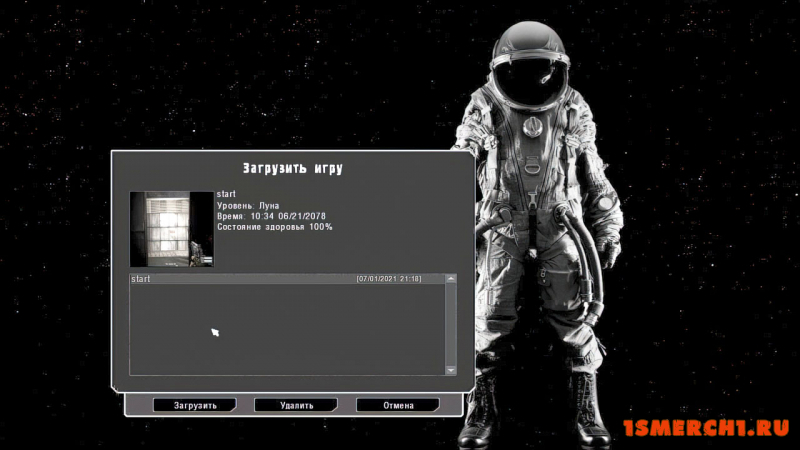Click the round emblem on astronaut's chest

click(532, 126)
